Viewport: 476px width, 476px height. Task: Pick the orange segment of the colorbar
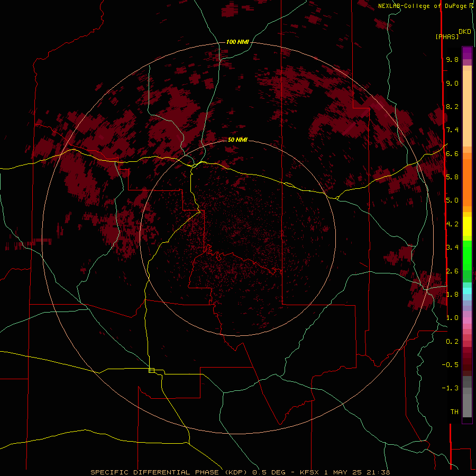[467, 182]
